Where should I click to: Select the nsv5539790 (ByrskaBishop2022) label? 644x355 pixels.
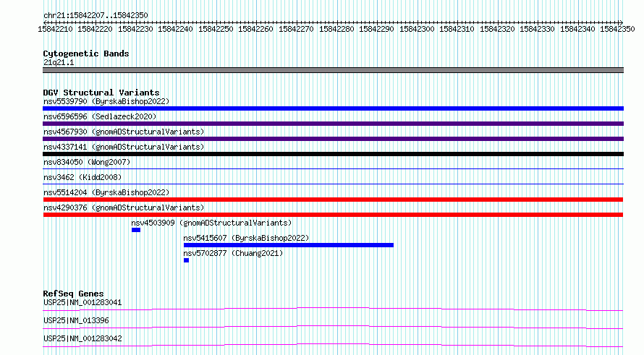point(106,101)
